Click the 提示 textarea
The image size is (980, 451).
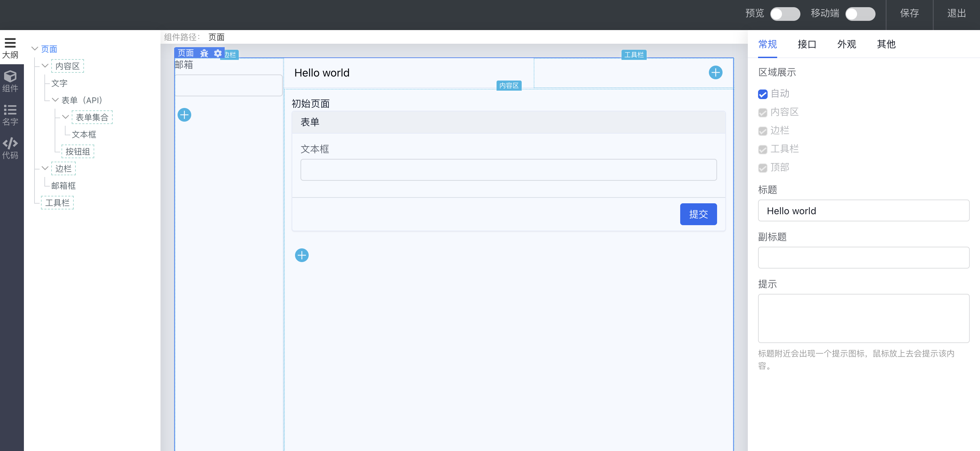tap(863, 318)
